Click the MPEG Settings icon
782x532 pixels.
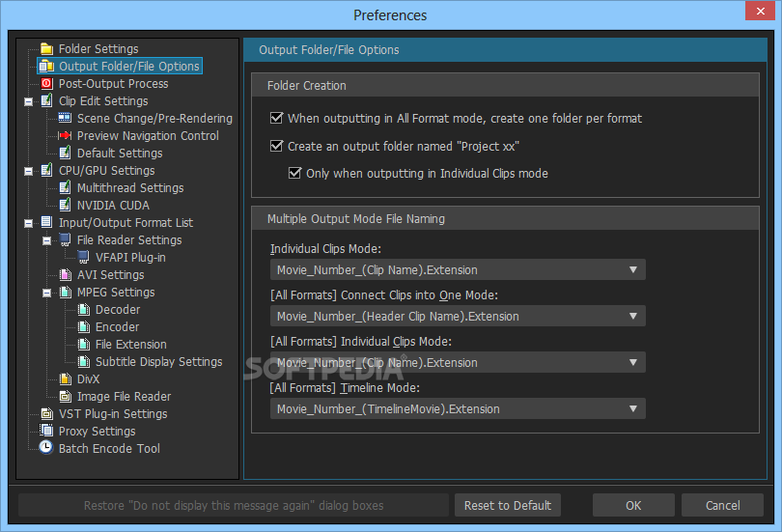(x=65, y=293)
